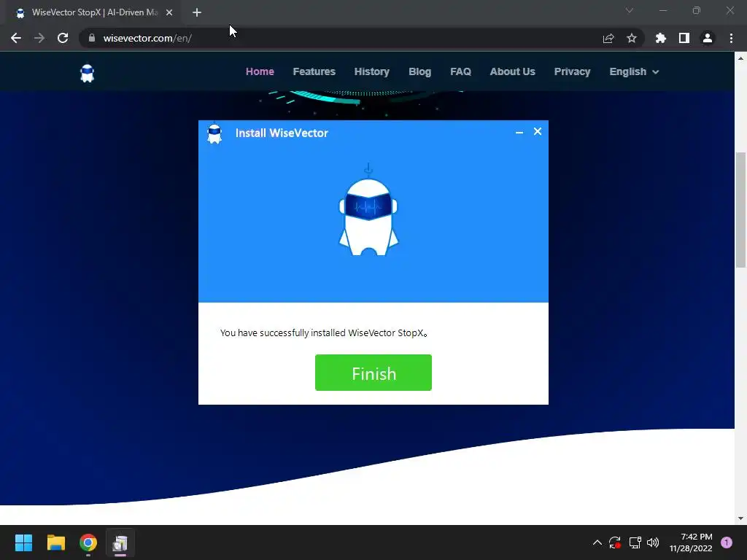Click the sync update tray icon

pyautogui.click(x=614, y=542)
